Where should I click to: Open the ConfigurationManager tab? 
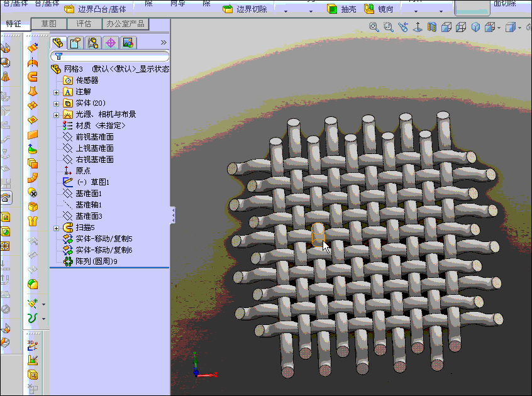(92, 43)
